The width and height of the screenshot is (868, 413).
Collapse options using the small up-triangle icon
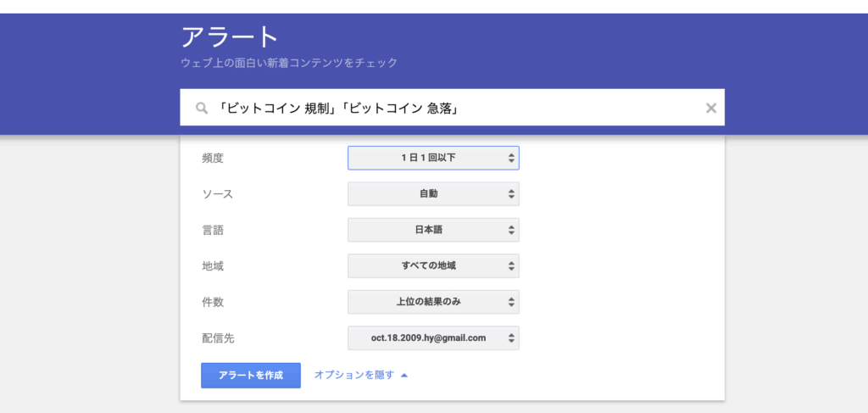click(404, 375)
